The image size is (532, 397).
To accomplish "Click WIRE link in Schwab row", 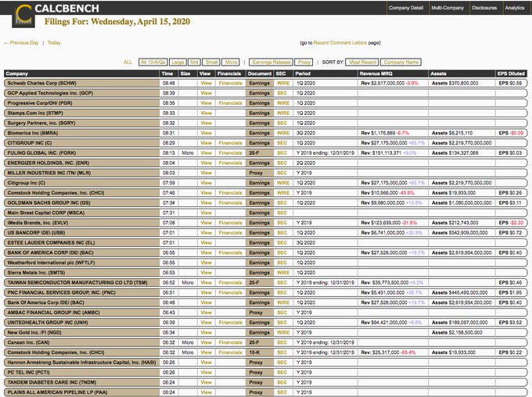I will pos(283,83).
